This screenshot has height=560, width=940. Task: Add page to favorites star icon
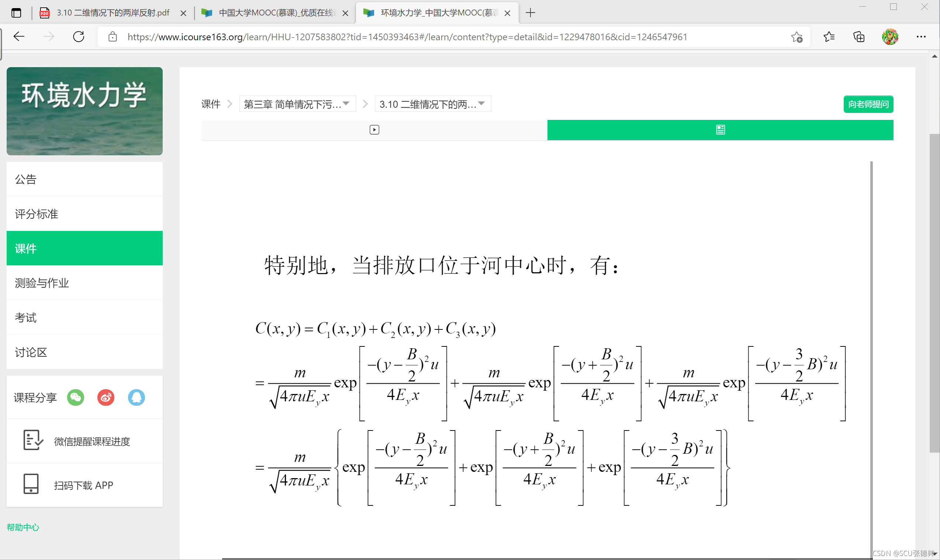(x=796, y=37)
